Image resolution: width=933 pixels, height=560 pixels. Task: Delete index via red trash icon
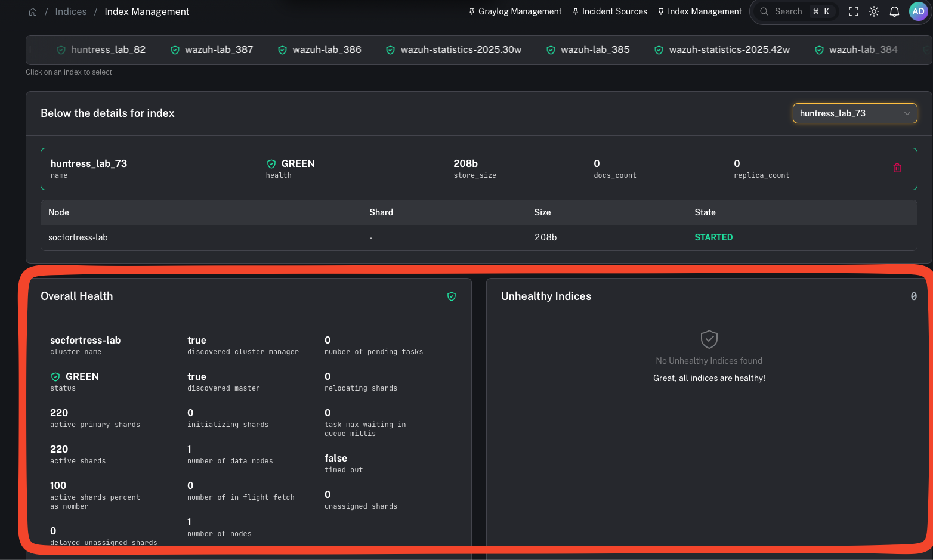897,168
